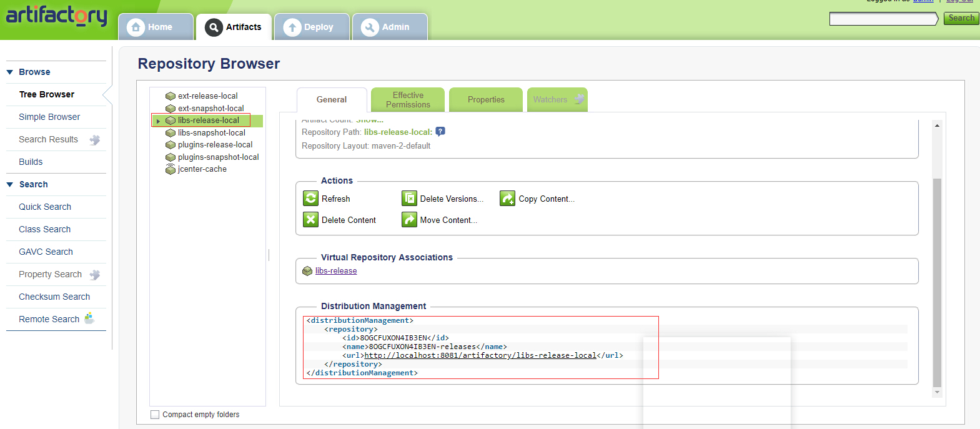Open GAVC Search in sidebar
This screenshot has width=980, height=429.
[46, 252]
